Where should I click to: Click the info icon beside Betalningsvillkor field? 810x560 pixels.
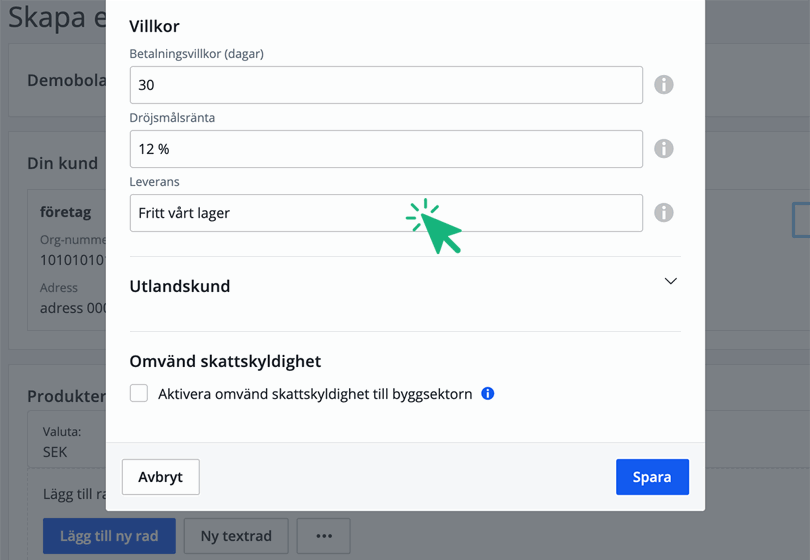point(663,85)
